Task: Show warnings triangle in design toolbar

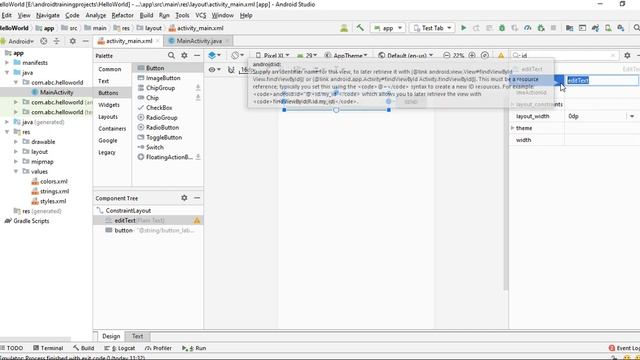Action: (x=501, y=56)
